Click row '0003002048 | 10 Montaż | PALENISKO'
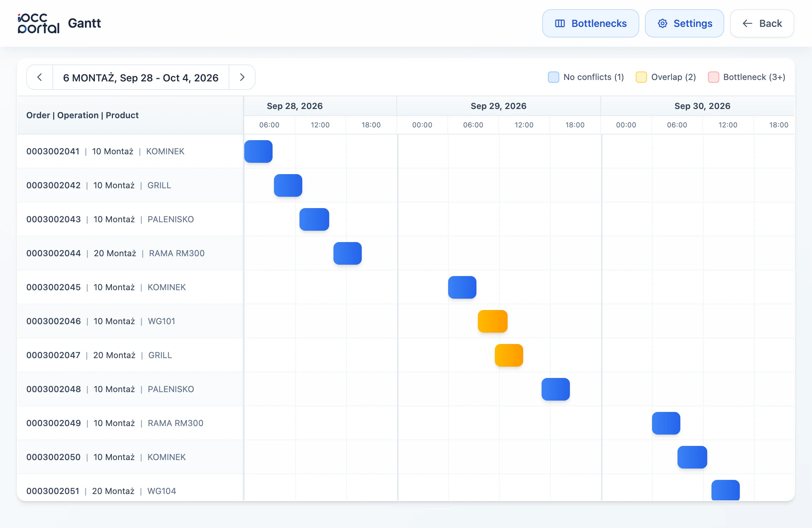Viewport: 812px width, 528px height. [x=130, y=389]
